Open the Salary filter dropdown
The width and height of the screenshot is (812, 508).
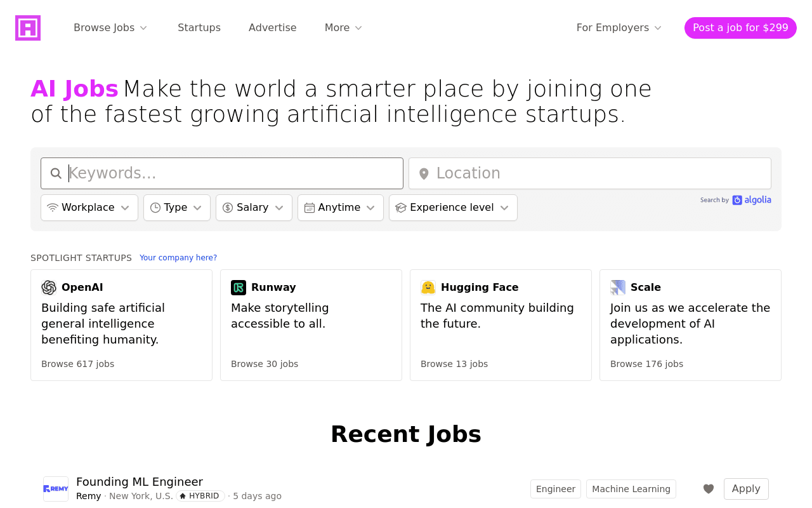pyautogui.click(x=254, y=208)
